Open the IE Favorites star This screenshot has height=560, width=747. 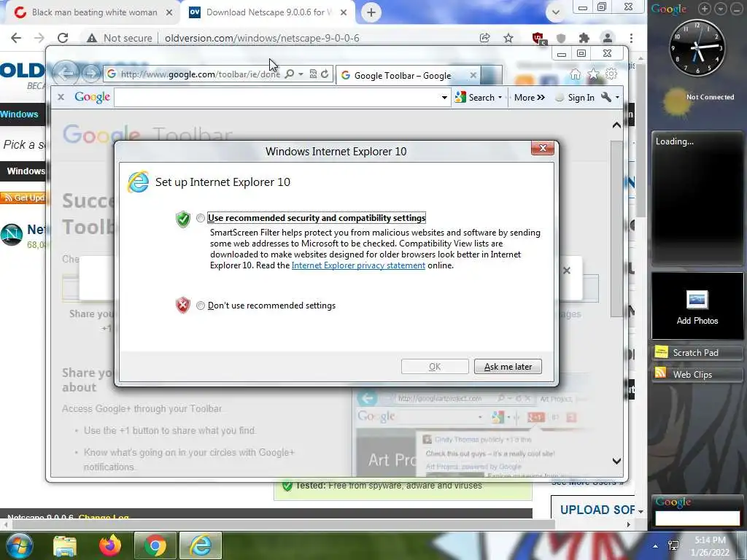pyautogui.click(x=593, y=74)
